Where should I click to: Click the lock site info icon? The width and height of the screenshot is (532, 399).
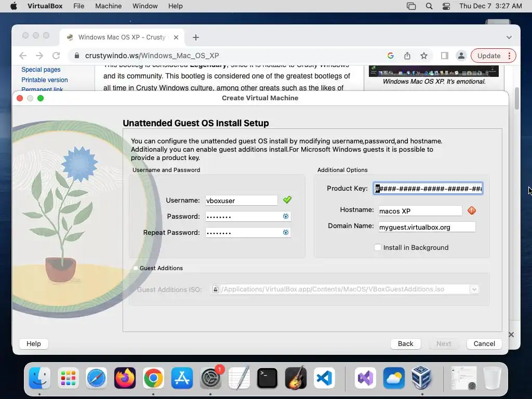77,56
